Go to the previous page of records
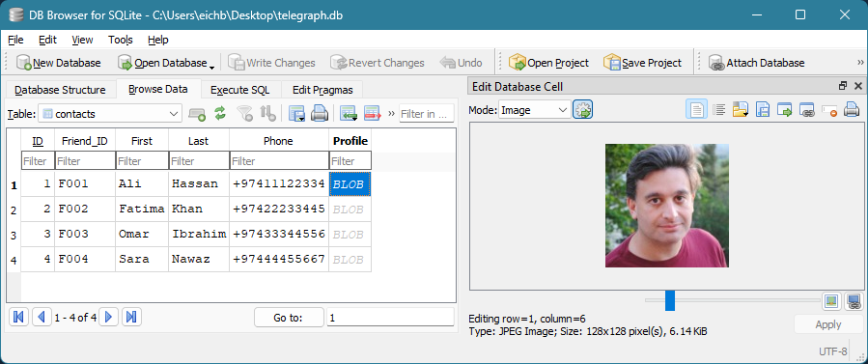This screenshot has height=364, width=868. coord(42,317)
